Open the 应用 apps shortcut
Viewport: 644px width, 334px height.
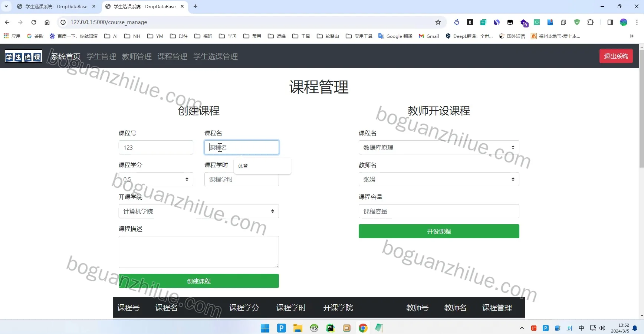12,36
